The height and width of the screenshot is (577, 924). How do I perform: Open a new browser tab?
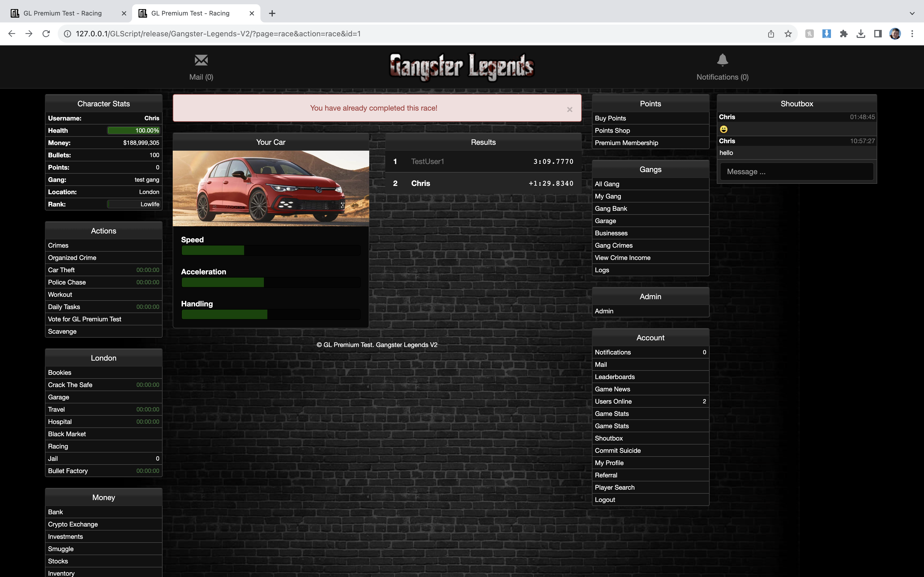[272, 13]
